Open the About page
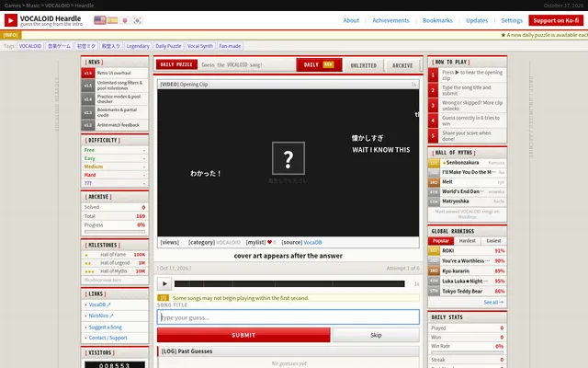588x368 pixels. (351, 20)
